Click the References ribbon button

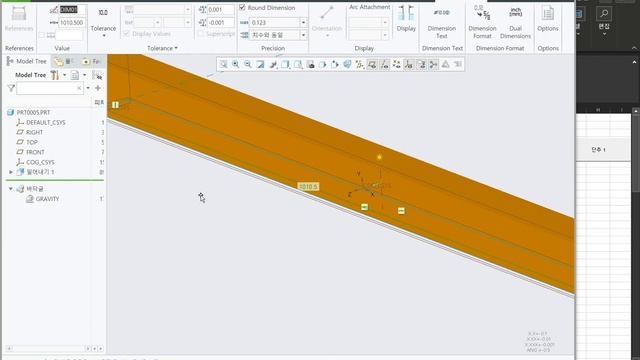pyautogui.click(x=19, y=18)
